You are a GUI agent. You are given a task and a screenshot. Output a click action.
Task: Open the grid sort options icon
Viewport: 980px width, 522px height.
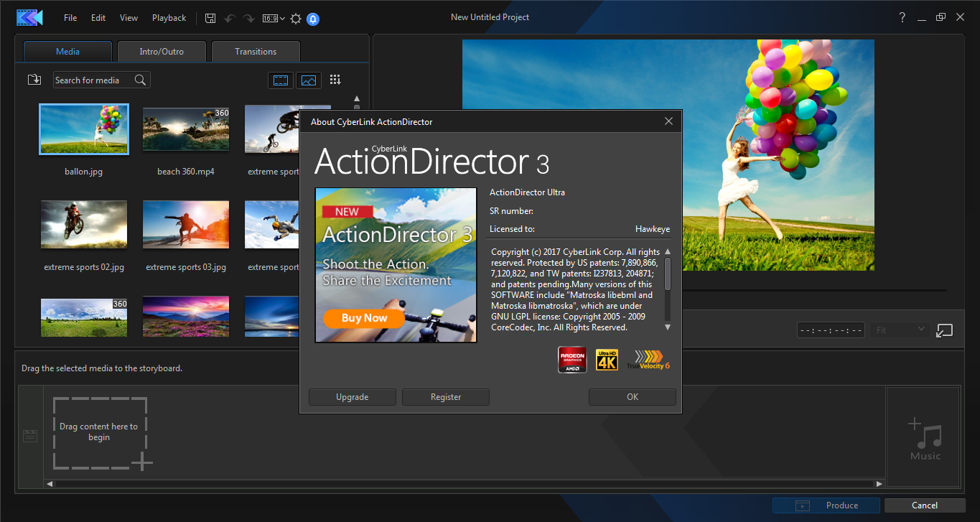click(335, 80)
